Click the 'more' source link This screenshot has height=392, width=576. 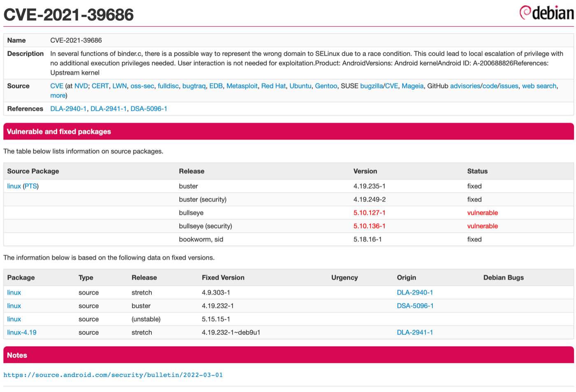pos(58,95)
